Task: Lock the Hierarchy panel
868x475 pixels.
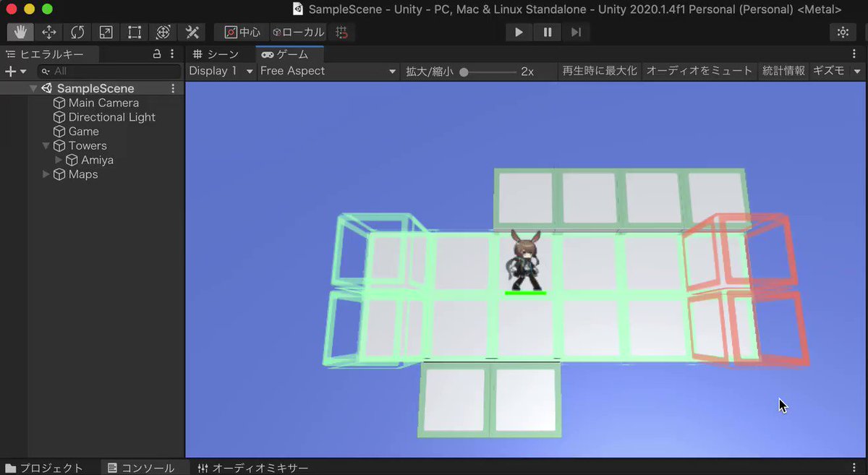Action: point(157,54)
